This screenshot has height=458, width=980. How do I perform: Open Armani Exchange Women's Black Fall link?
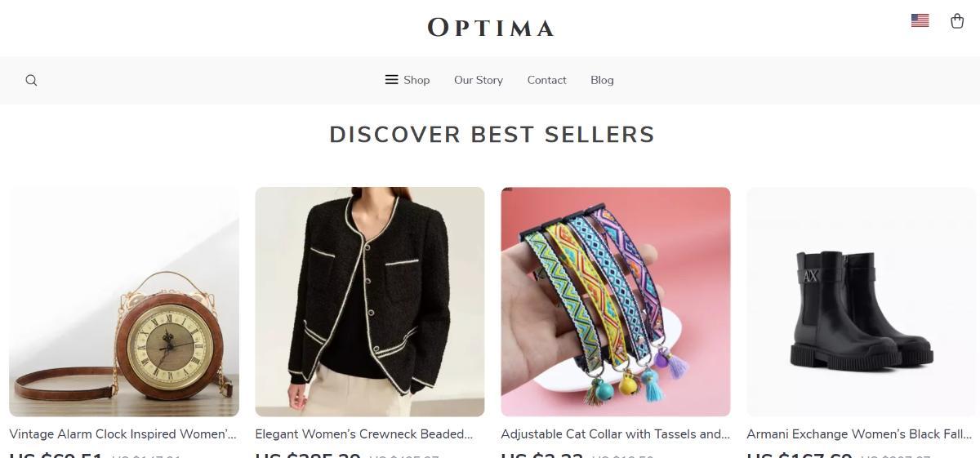[x=859, y=434]
